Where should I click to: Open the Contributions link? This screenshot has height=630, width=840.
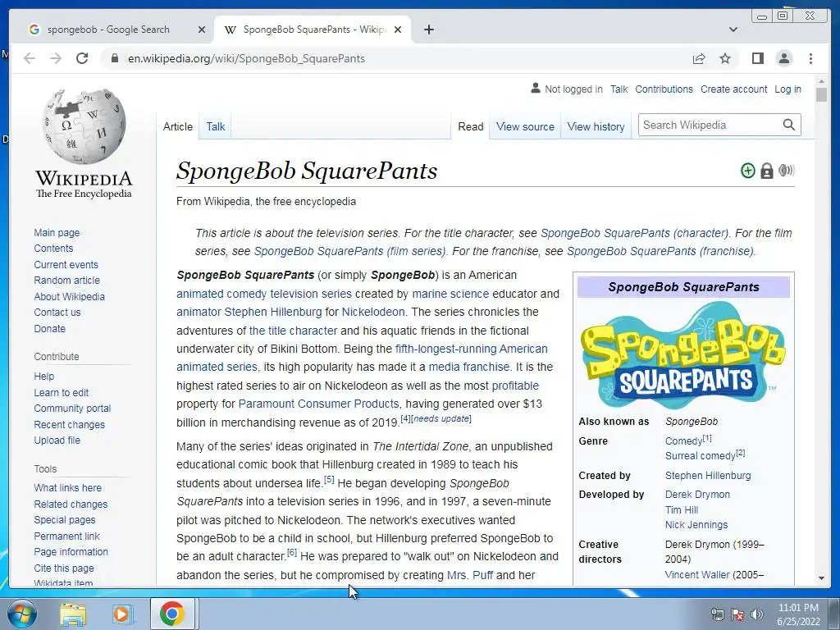pyautogui.click(x=664, y=89)
